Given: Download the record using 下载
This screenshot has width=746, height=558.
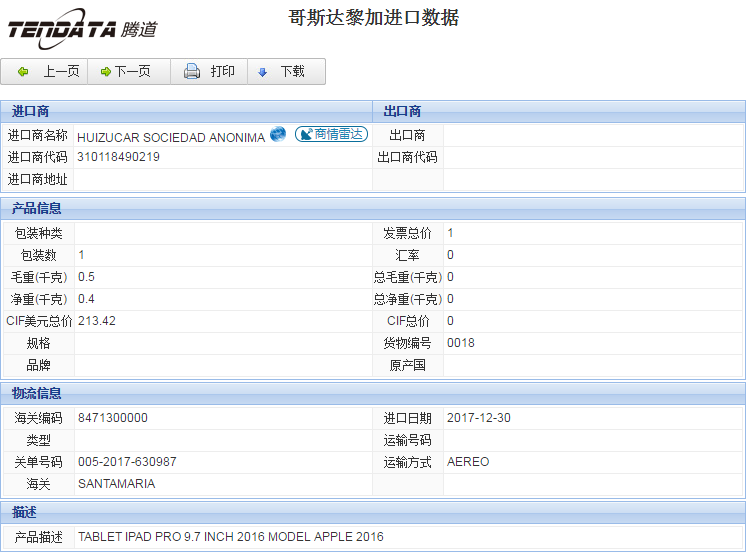Looking at the screenshot, I should point(282,72).
